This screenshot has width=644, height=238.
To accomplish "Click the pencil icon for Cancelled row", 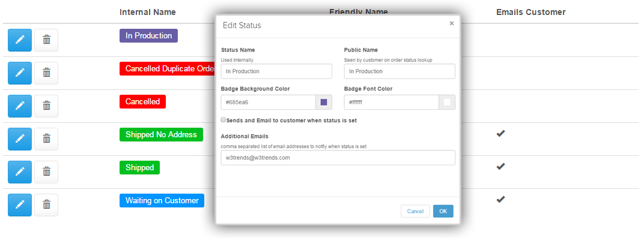I will pos(20,106).
